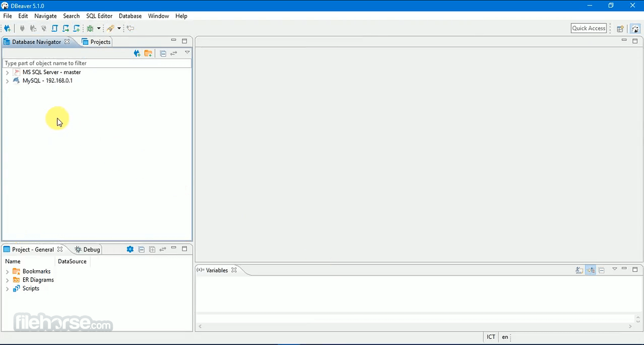Expand the Bookmarks folder
This screenshot has height=345, width=644.
click(7, 272)
